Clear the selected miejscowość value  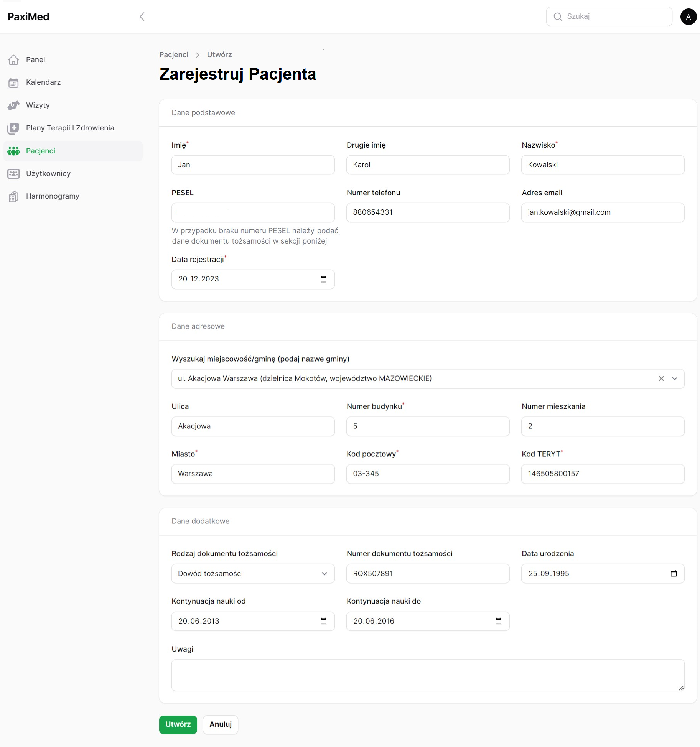661,379
